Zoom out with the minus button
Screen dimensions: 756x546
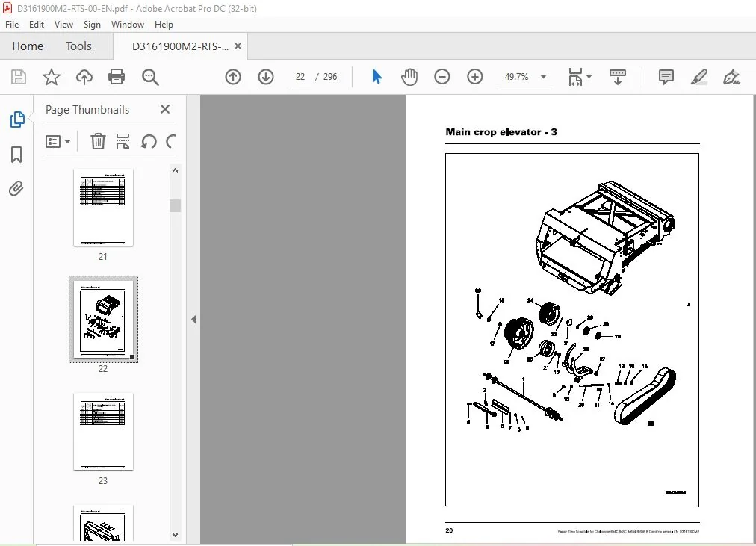click(x=441, y=77)
